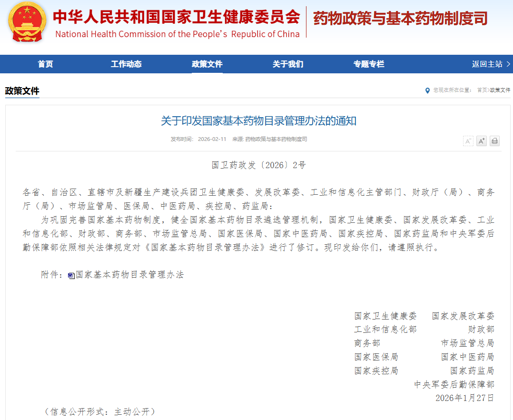The image size is (513, 420).
Task: Open the 专题专栏 navigation item
Action: pyautogui.click(x=369, y=64)
